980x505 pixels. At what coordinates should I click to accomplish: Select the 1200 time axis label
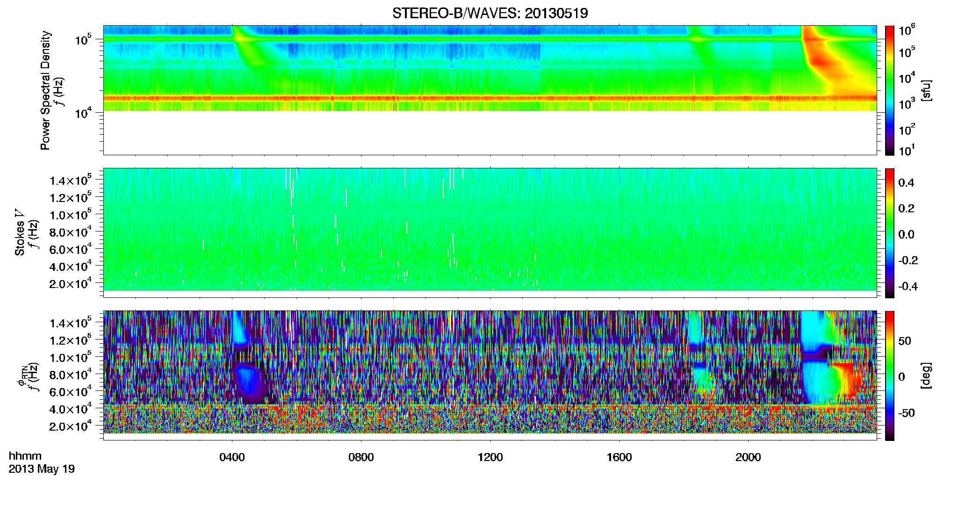[x=490, y=457]
